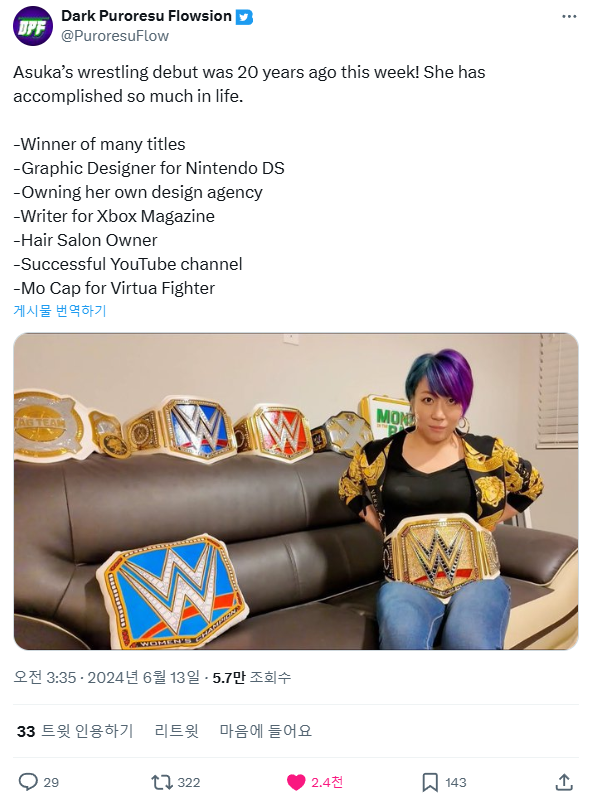The image size is (589, 800).
Task: Open Dark Puroresu Flowsion profile name
Action: [x=146, y=16]
